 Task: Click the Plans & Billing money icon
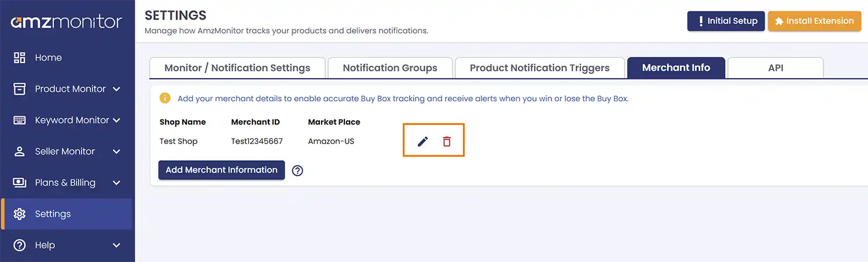click(x=20, y=182)
